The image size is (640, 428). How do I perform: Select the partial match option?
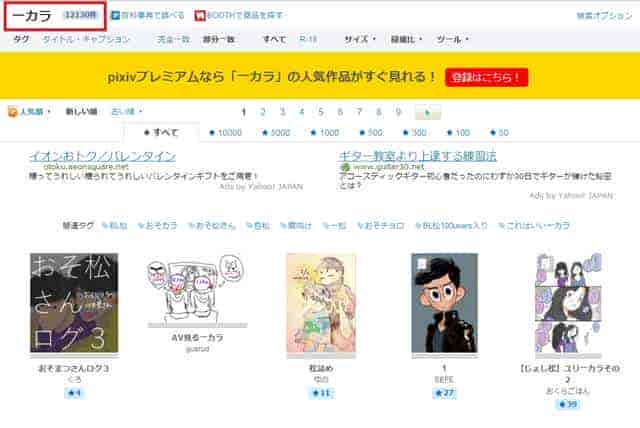click(218, 40)
